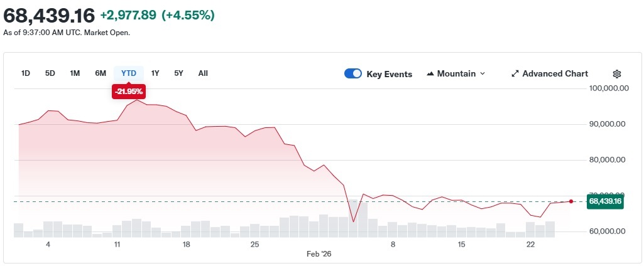Click the Key Events label text

tap(389, 74)
